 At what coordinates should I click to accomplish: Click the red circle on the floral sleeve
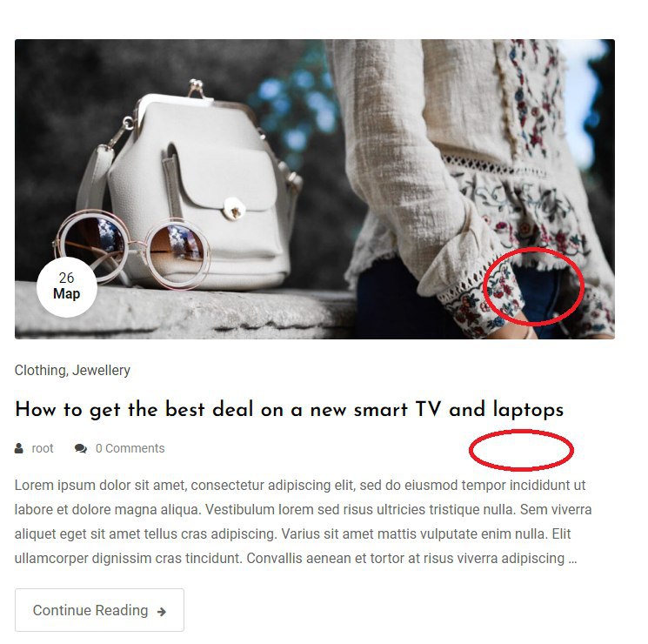[534, 286]
